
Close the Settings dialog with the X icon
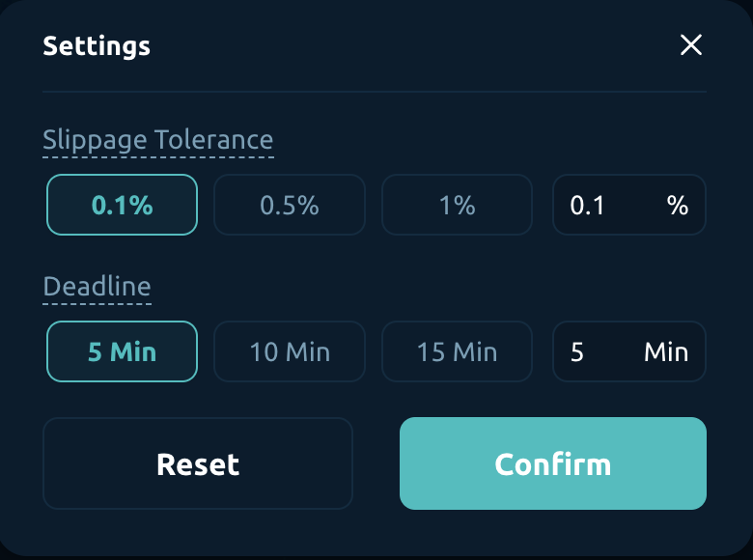[x=691, y=45]
